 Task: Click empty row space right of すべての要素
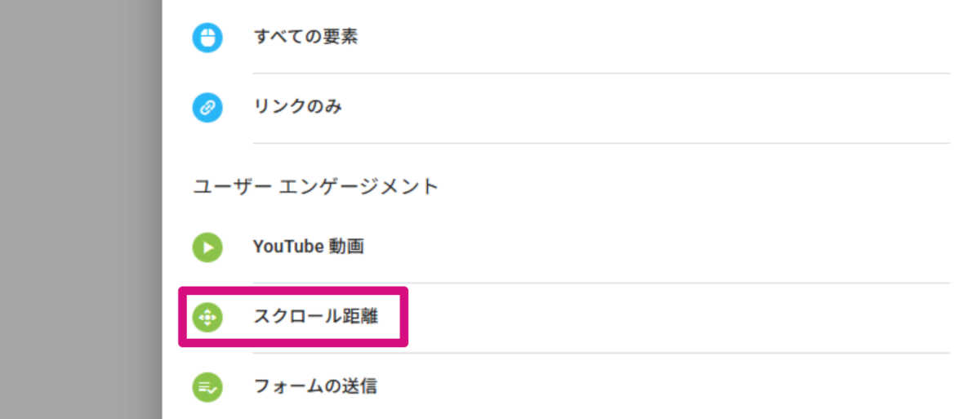point(653,38)
